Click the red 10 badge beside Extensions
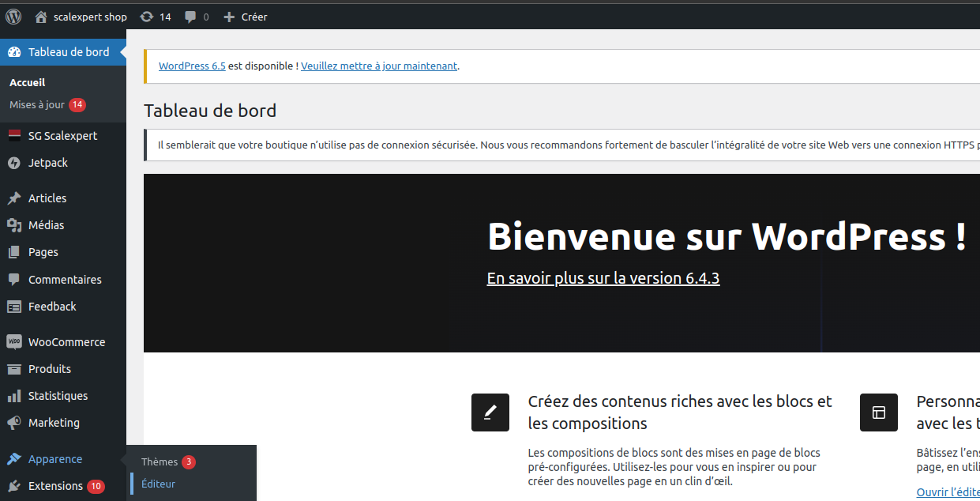 96,486
